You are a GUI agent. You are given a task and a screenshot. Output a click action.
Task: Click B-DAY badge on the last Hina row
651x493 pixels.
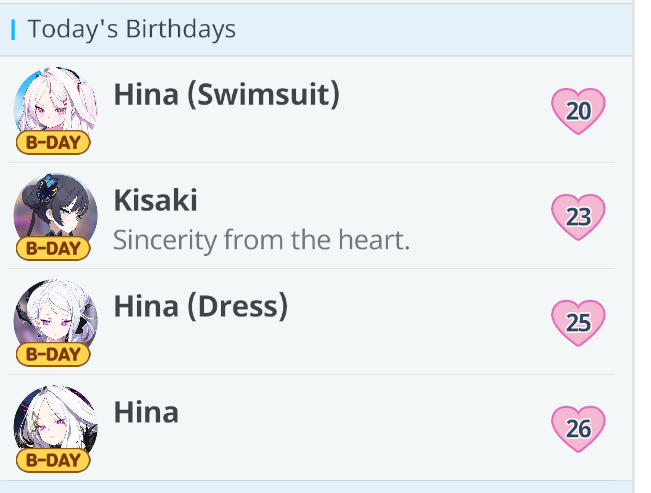point(53,460)
